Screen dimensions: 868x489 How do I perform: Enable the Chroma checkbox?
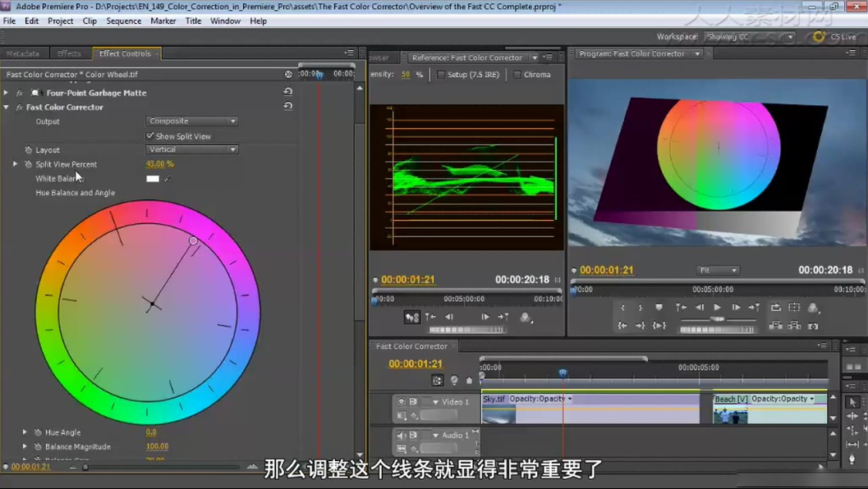point(517,75)
